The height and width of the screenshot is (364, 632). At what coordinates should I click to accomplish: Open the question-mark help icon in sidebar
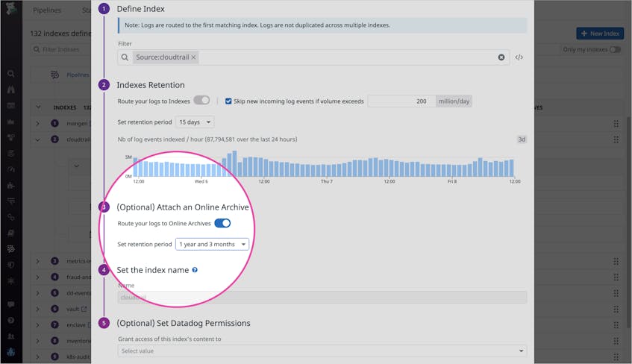[x=11, y=321]
